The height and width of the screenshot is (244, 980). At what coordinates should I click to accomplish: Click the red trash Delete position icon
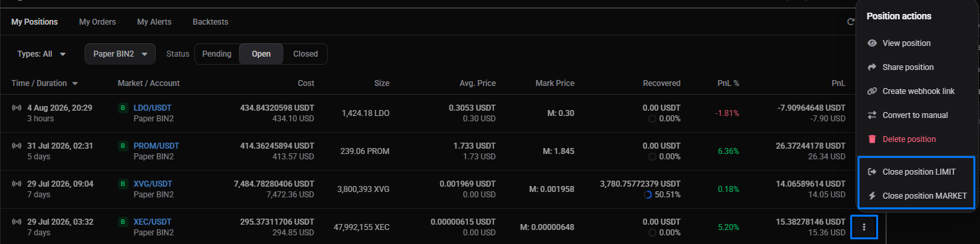click(872, 139)
